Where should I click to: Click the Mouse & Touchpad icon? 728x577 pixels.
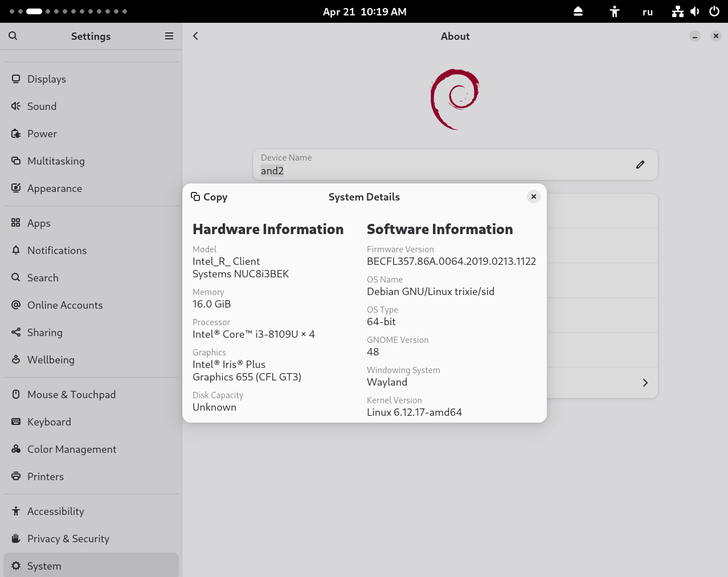tap(16, 394)
